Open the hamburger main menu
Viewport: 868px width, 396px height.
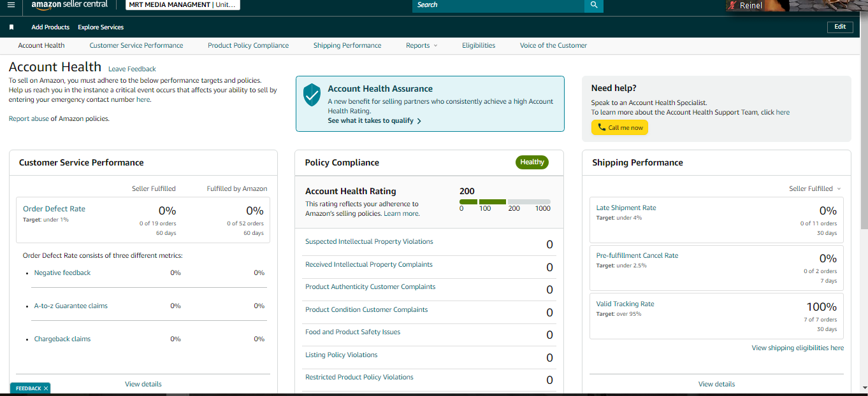11,5
